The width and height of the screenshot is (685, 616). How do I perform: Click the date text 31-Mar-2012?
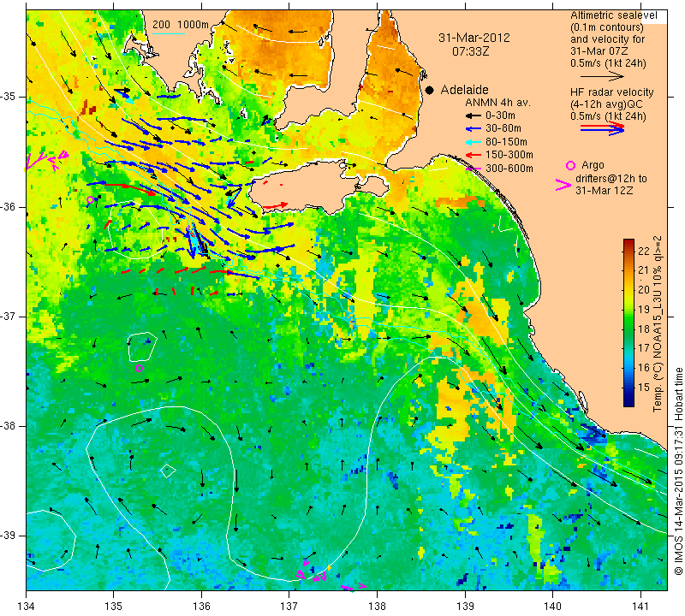474,38
